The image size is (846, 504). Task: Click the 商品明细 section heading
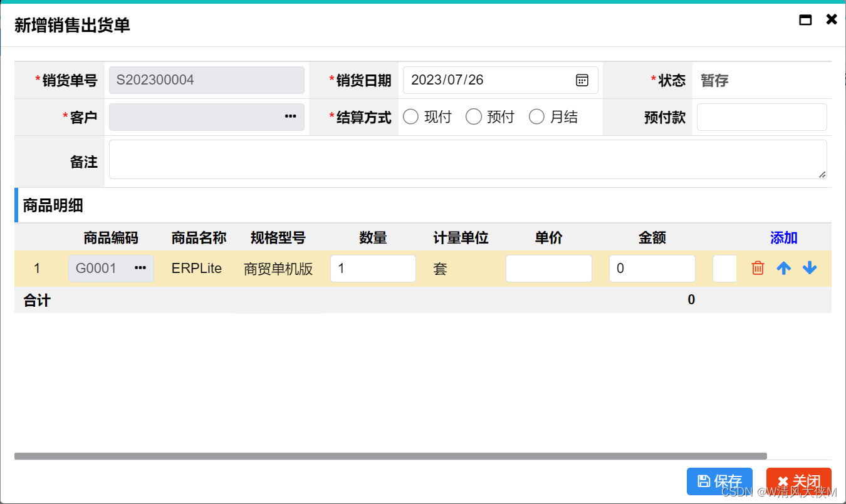[53, 205]
